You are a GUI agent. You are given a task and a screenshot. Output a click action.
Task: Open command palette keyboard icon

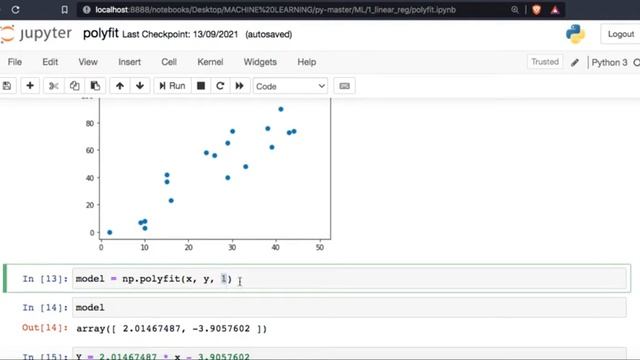coord(344,86)
